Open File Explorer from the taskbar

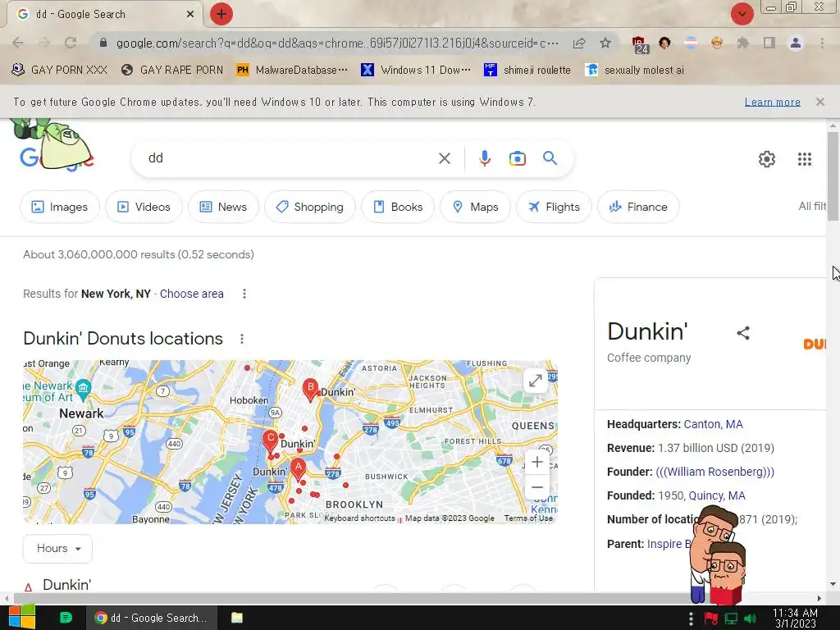(237, 618)
